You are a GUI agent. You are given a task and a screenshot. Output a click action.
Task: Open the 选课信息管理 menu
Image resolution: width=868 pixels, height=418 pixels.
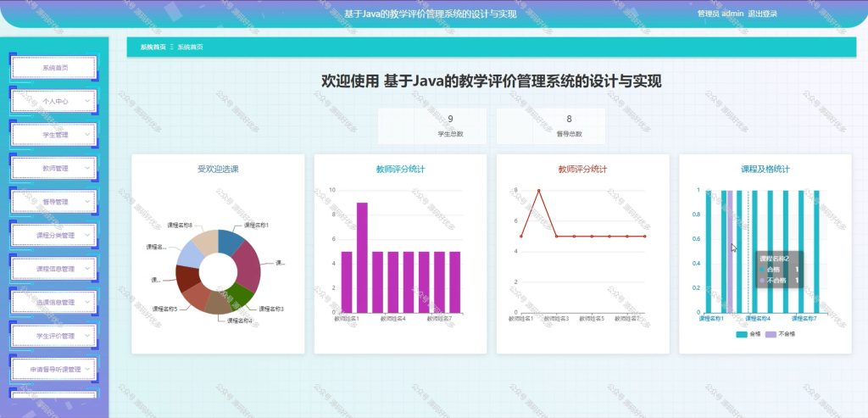click(54, 303)
